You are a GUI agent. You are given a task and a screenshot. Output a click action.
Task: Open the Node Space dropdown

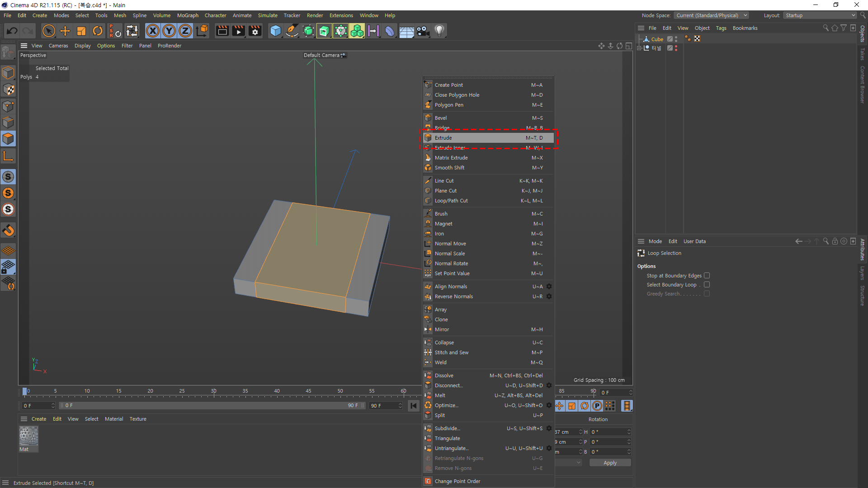pos(712,15)
